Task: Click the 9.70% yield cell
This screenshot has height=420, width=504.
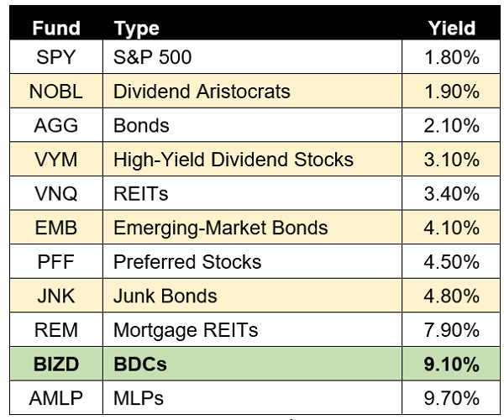Action: (x=451, y=398)
